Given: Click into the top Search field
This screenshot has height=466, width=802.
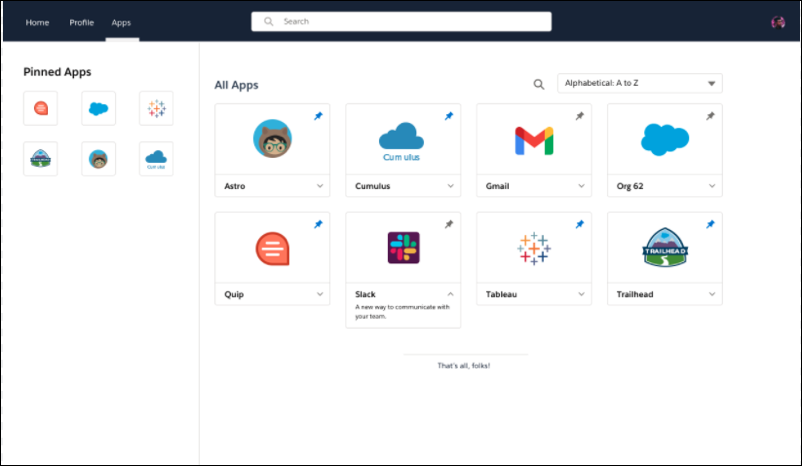Looking at the screenshot, I should (401, 21).
